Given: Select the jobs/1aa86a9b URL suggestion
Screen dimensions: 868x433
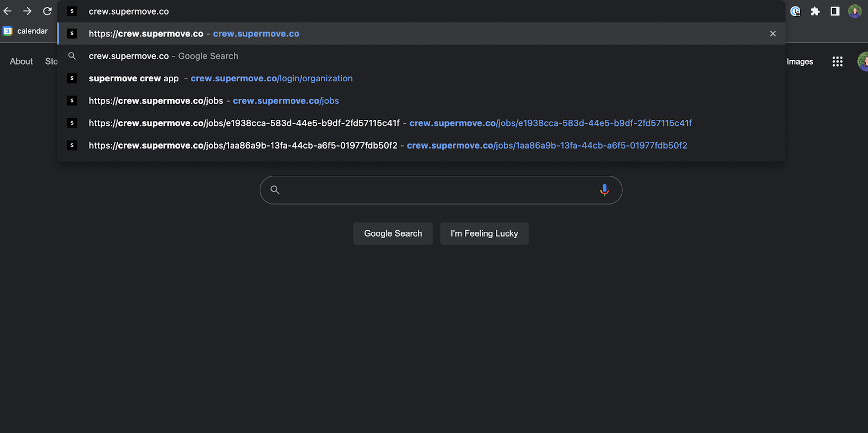Looking at the screenshot, I should tap(387, 145).
